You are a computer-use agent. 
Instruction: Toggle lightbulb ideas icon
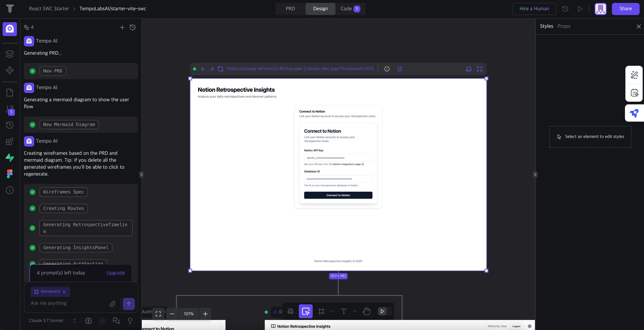(130, 321)
